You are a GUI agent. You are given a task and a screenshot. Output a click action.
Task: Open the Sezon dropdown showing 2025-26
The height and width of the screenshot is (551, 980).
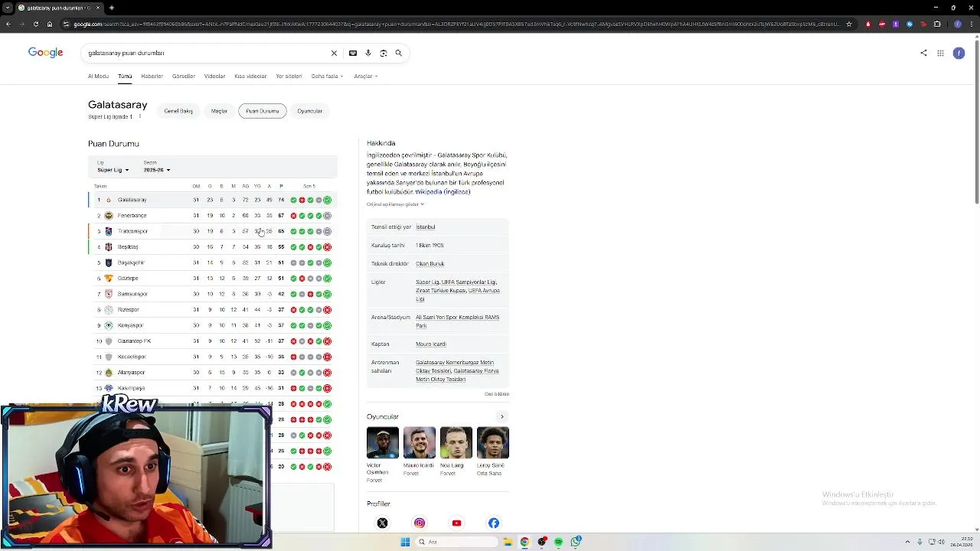point(157,170)
